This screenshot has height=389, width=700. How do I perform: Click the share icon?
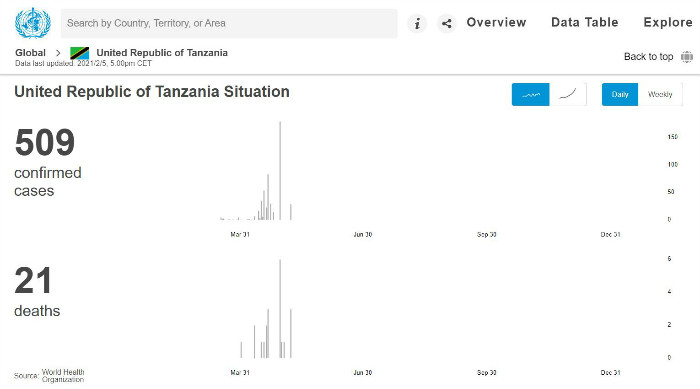pyautogui.click(x=446, y=23)
